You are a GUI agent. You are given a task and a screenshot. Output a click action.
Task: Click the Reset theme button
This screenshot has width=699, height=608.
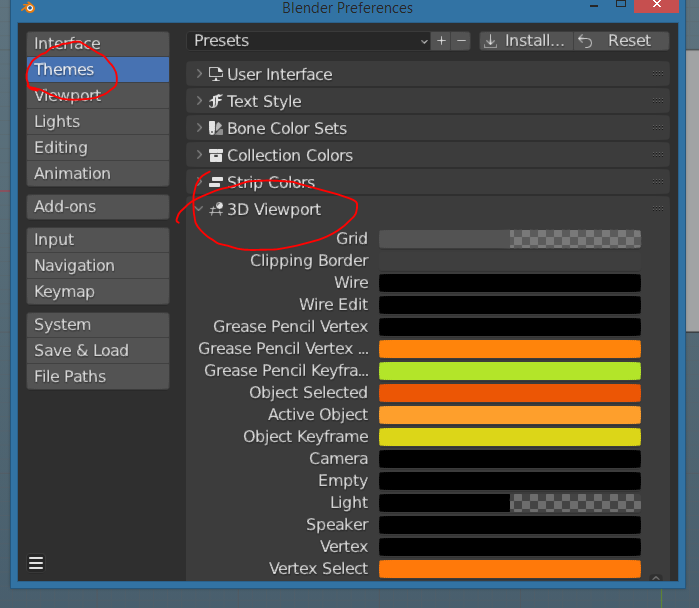coord(621,41)
